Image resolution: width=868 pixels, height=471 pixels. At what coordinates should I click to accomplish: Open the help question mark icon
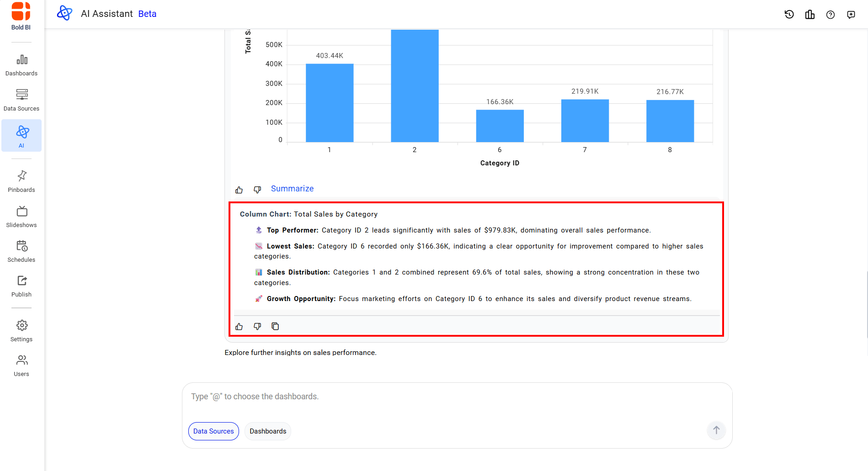pyautogui.click(x=830, y=15)
